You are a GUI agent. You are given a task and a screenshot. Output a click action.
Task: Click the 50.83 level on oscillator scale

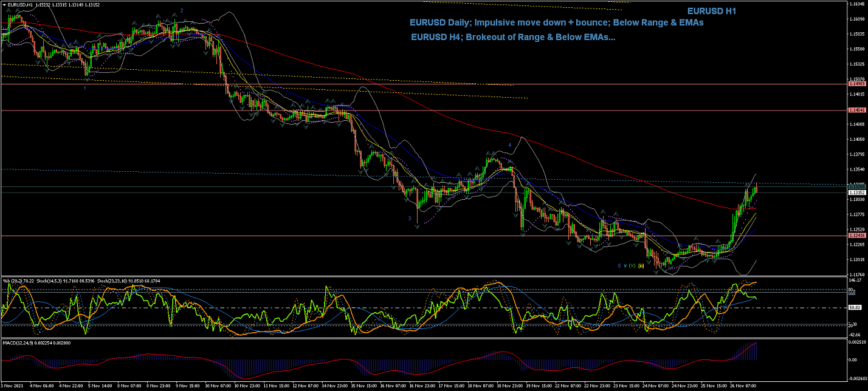[855, 308]
